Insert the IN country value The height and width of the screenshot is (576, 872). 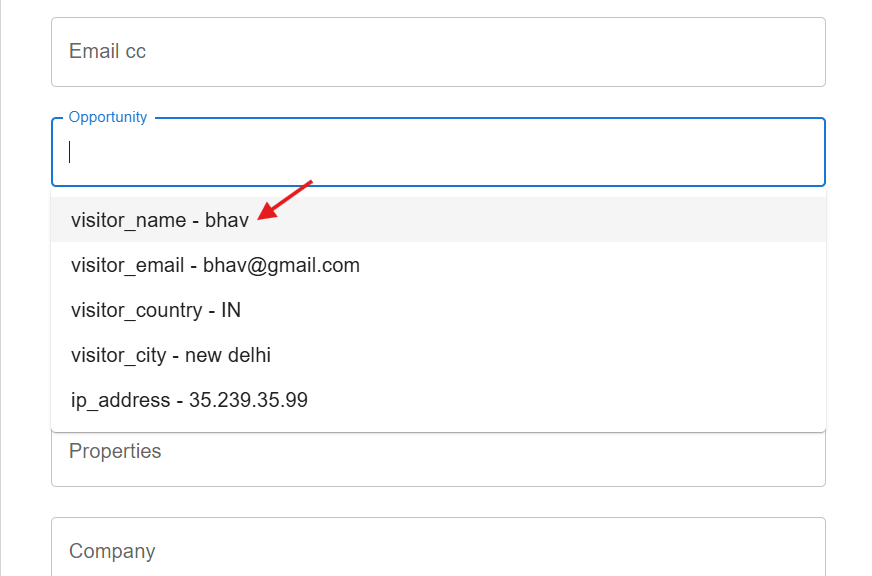tap(231, 310)
